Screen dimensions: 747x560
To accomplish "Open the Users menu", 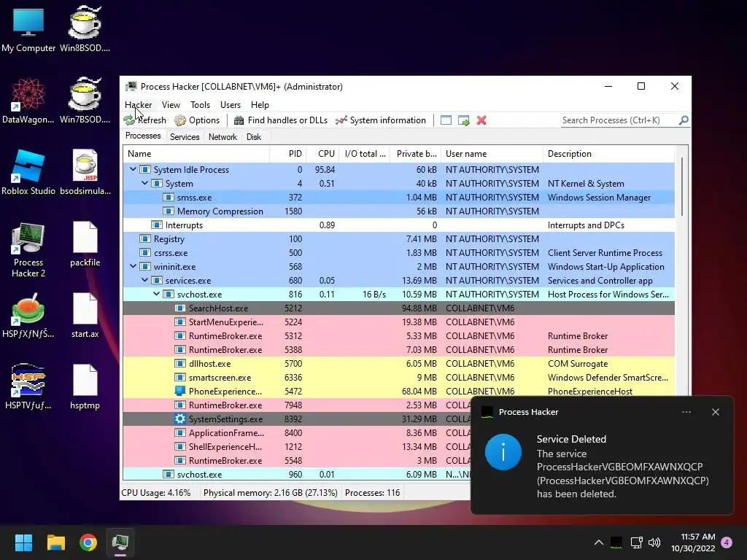I will coord(230,105).
